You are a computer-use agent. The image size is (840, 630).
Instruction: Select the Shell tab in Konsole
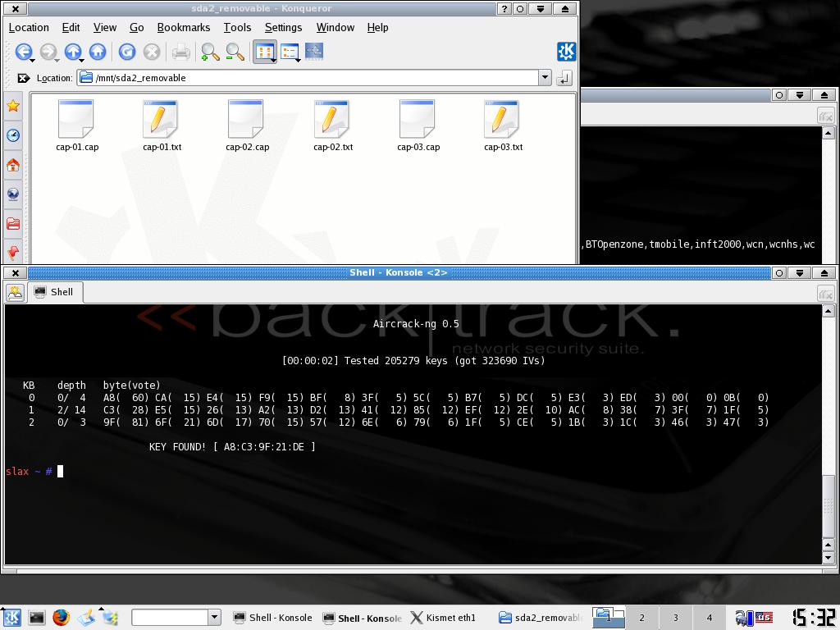tap(55, 292)
